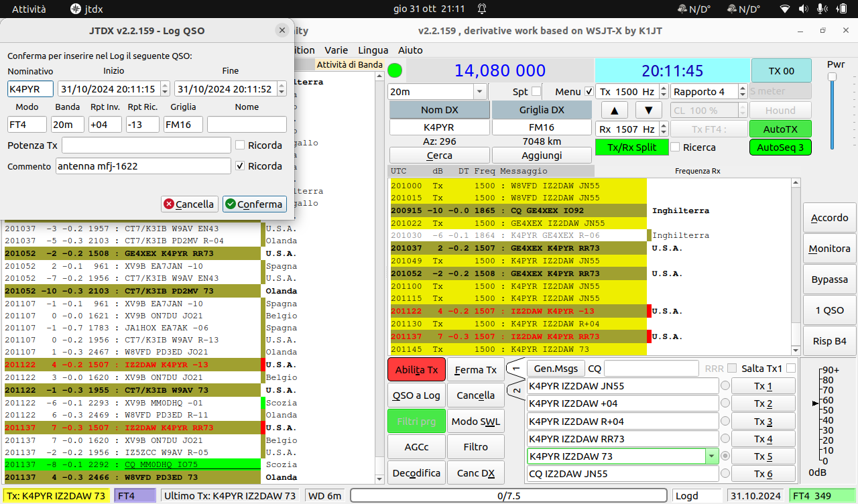
Task: Click the microphone icon in the system tray
Action: pos(821,9)
